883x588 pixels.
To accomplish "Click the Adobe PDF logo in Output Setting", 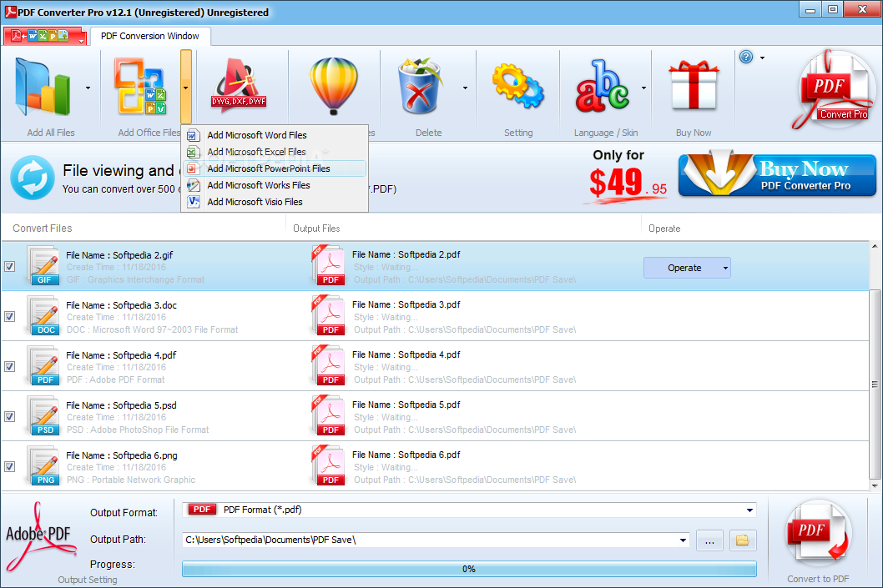I will [39, 537].
